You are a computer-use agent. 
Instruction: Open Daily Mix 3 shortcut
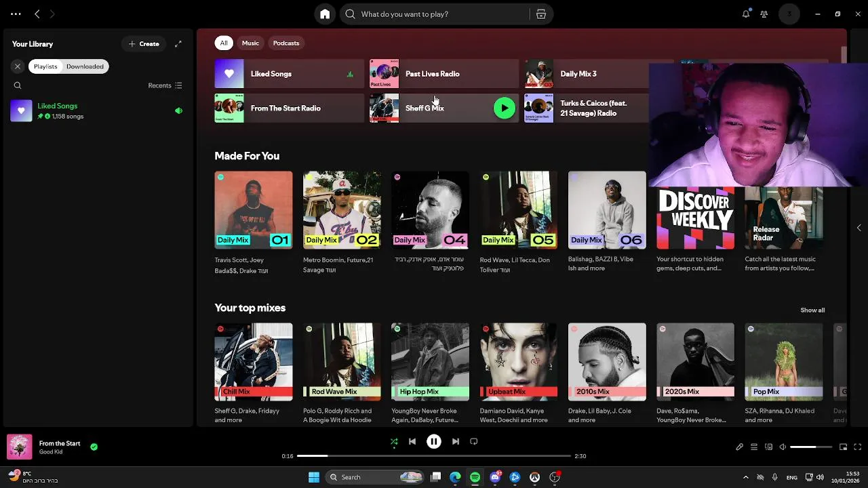pos(597,74)
